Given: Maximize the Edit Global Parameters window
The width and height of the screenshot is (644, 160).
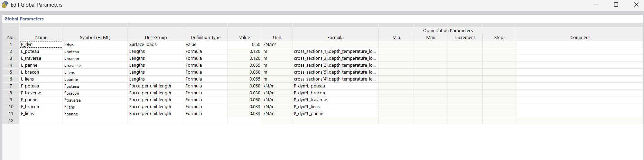Looking at the screenshot, I should click(x=616, y=4).
